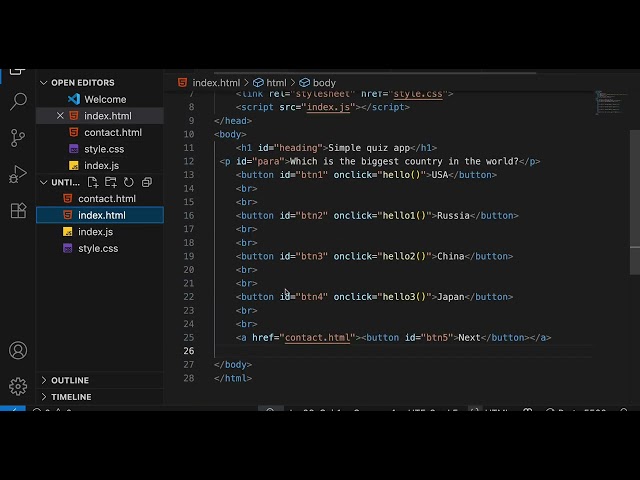The image size is (640, 480).
Task: Open the Search view in activity bar
Action: click(18, 101)
